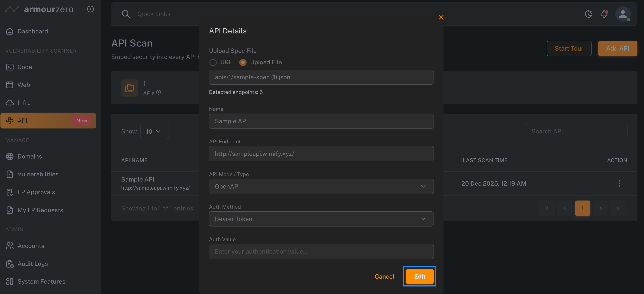The height and width of the screenshot is (294, 644).
Task: Click the APIs info icon
Action: [158, 92]
